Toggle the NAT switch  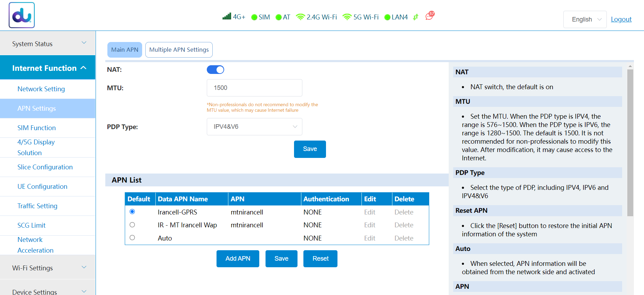pyautogui.click(x=215, y=70)
